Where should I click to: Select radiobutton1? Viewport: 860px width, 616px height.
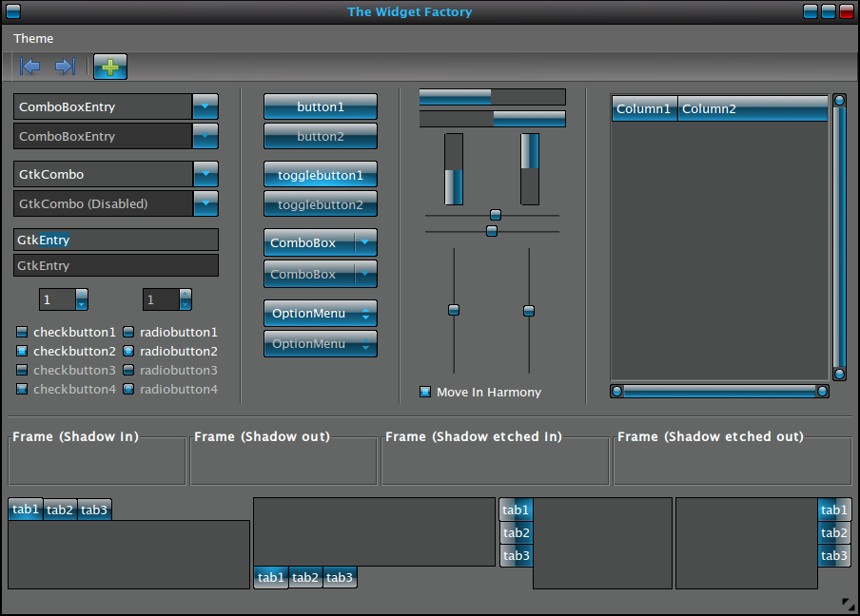pyautogui.click(x=170, y=332)
